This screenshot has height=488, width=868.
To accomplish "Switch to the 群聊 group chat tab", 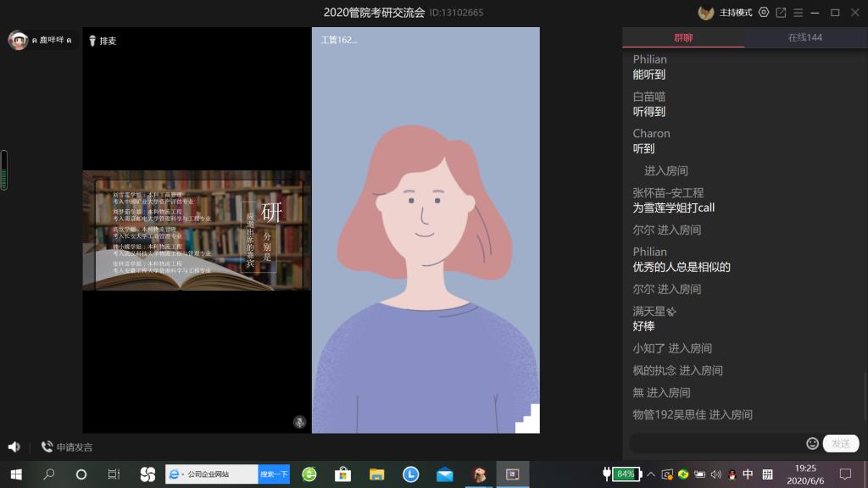I will 683,37.
